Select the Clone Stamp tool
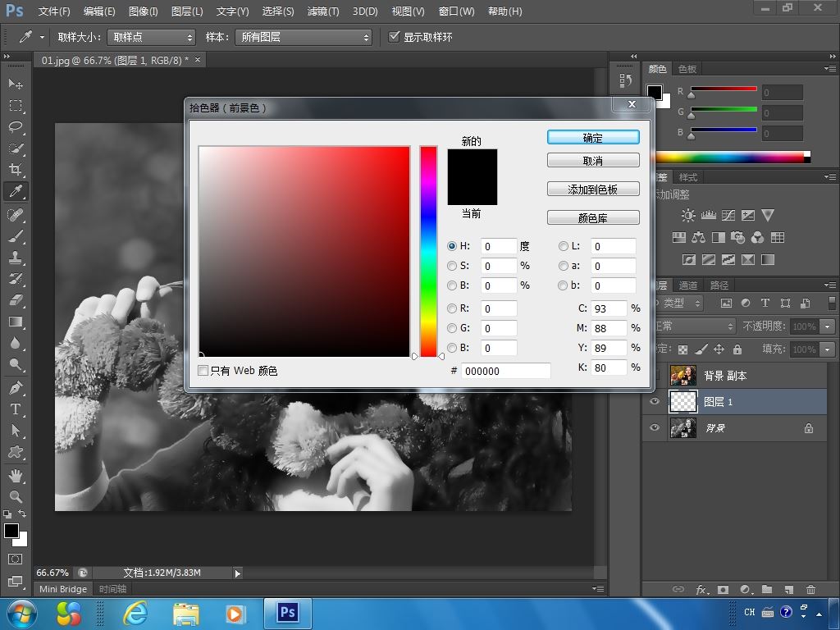Screen dimensions: 840x630 click(16, 258)
